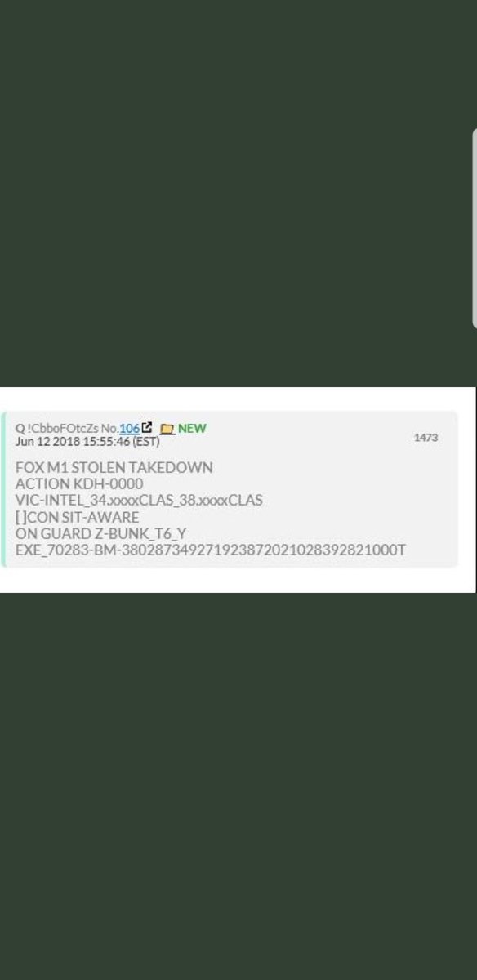Viewport: 477px width, 980px height.
Task: Click the yellow folder icon
Action: tap(167, 429)
